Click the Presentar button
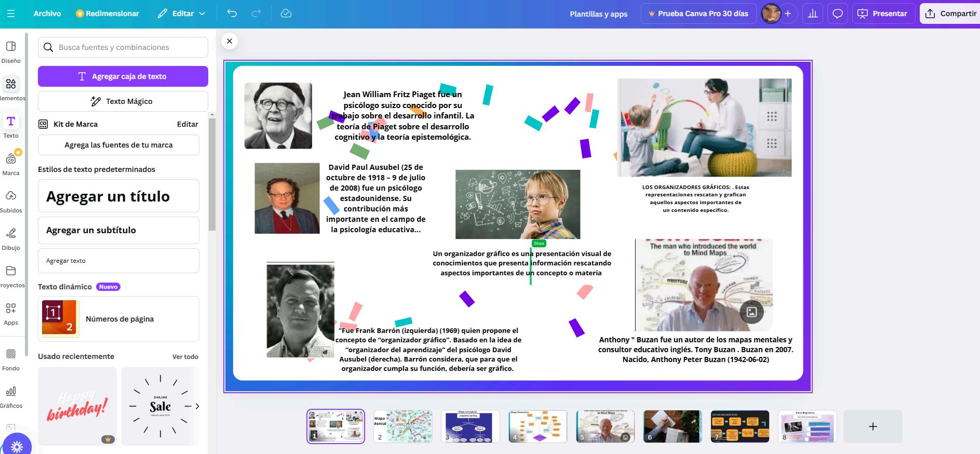The image size is (980, 454). click(x=882, y=14)
